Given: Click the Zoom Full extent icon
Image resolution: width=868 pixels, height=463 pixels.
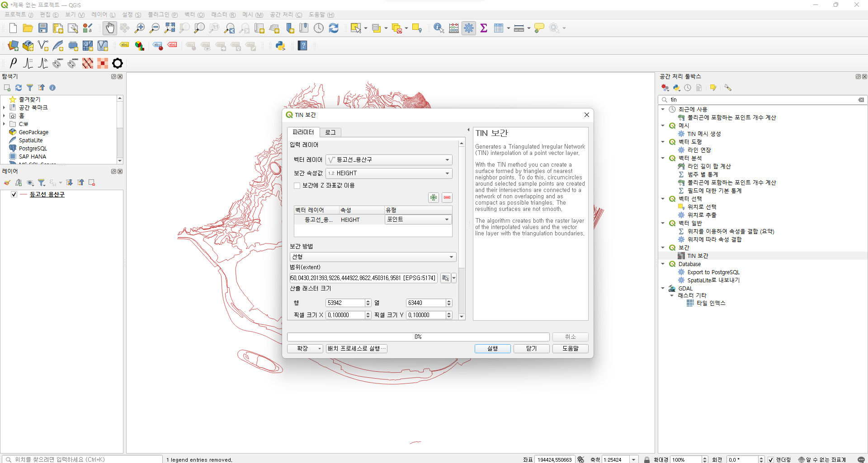Looking at the screenshot, I should point(170,28).
